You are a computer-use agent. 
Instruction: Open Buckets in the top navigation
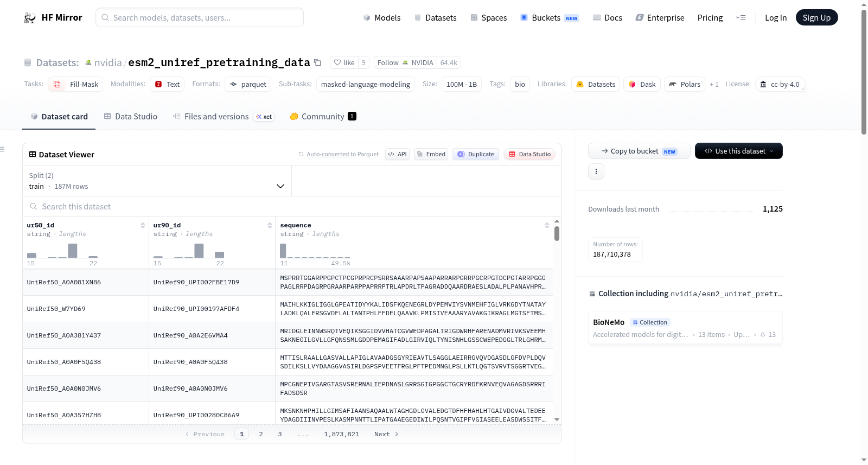pos(550,18)
